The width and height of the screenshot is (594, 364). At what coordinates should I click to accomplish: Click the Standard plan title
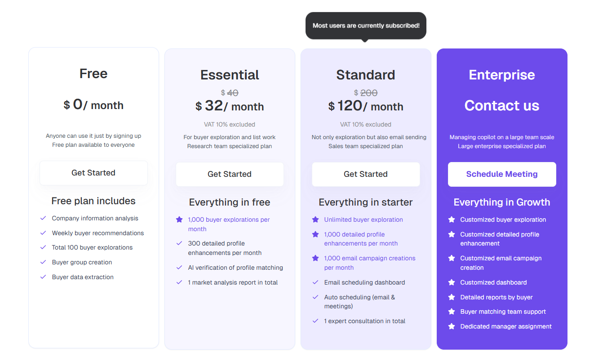[366, 75]
